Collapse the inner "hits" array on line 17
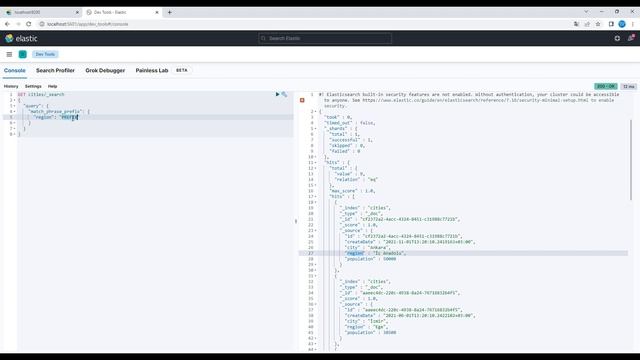The width and height of the screenshot is (640, 360). pyautogui.click(x=316, y=196)
